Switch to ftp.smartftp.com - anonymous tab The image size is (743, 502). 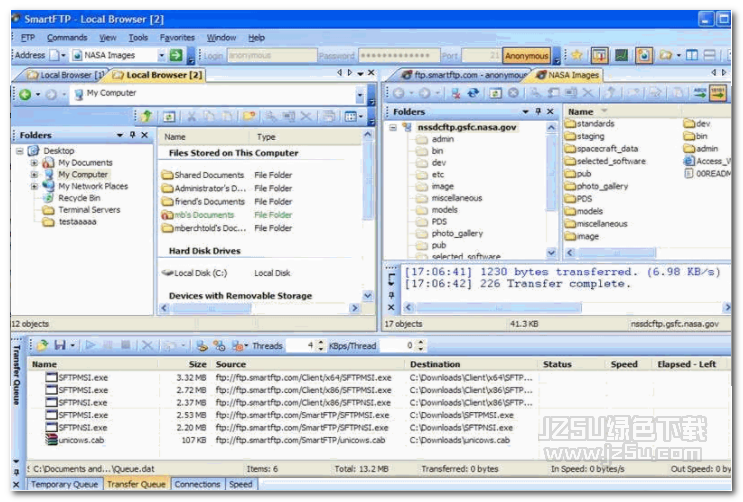464,75
